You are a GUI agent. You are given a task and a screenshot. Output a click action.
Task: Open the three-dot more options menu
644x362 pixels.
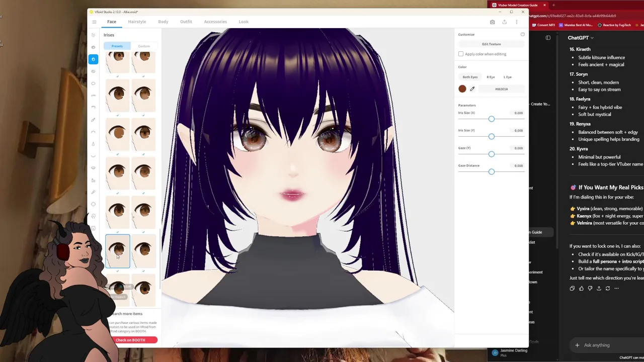click(516, 22)
